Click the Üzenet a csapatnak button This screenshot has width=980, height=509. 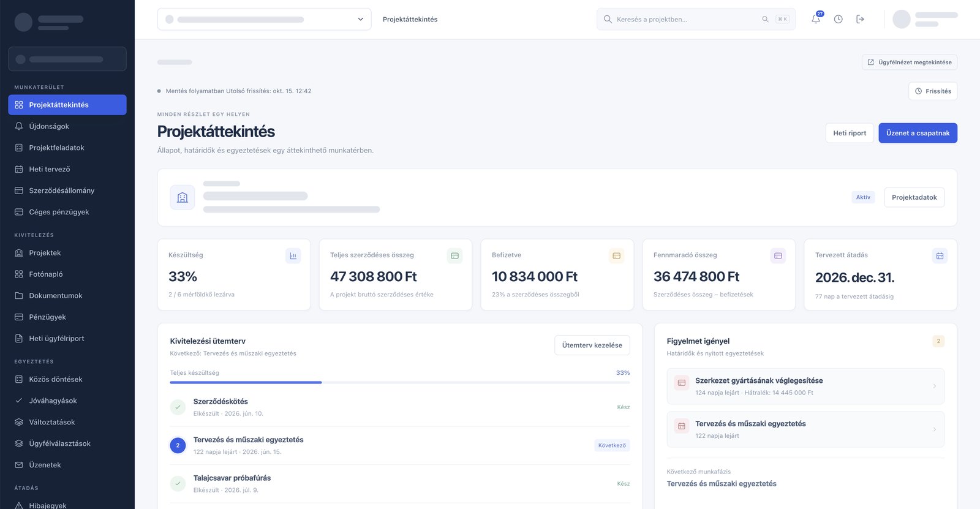[918, 133]
